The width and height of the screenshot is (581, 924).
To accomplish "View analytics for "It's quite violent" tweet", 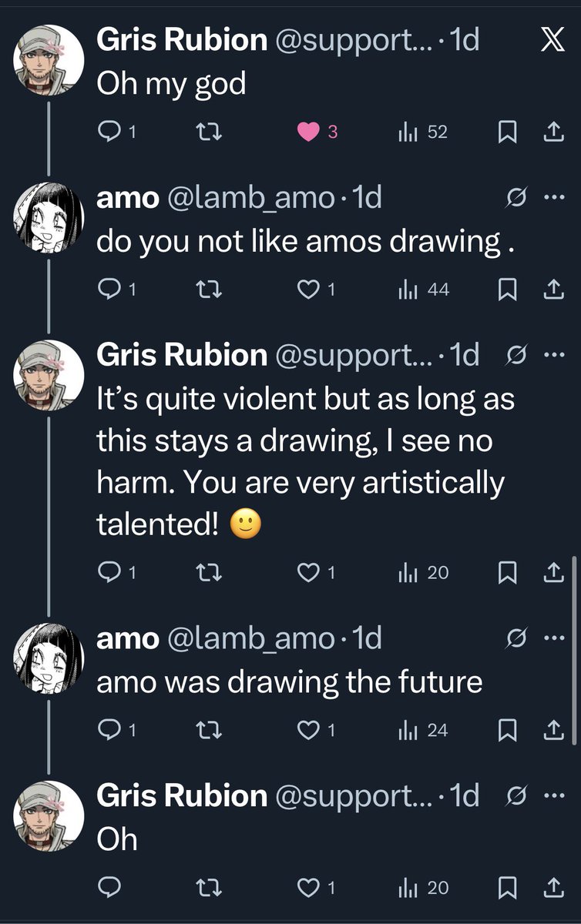I will pos(423,573).
